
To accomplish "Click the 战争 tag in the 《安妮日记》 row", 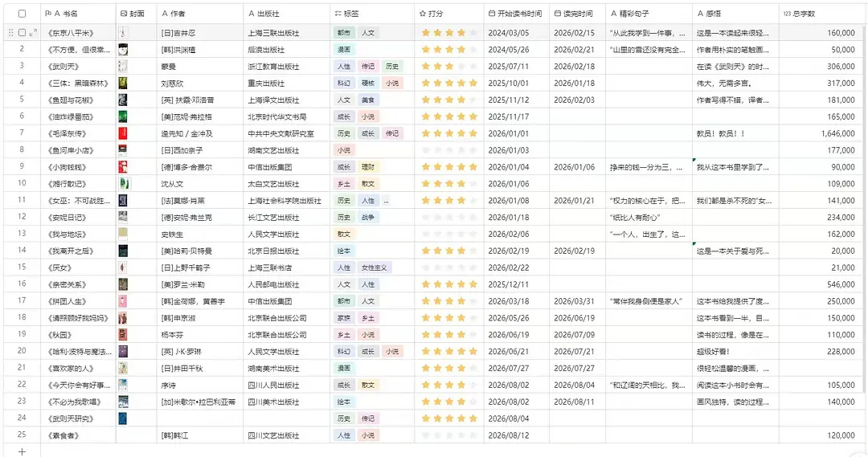I will (368, 218).
